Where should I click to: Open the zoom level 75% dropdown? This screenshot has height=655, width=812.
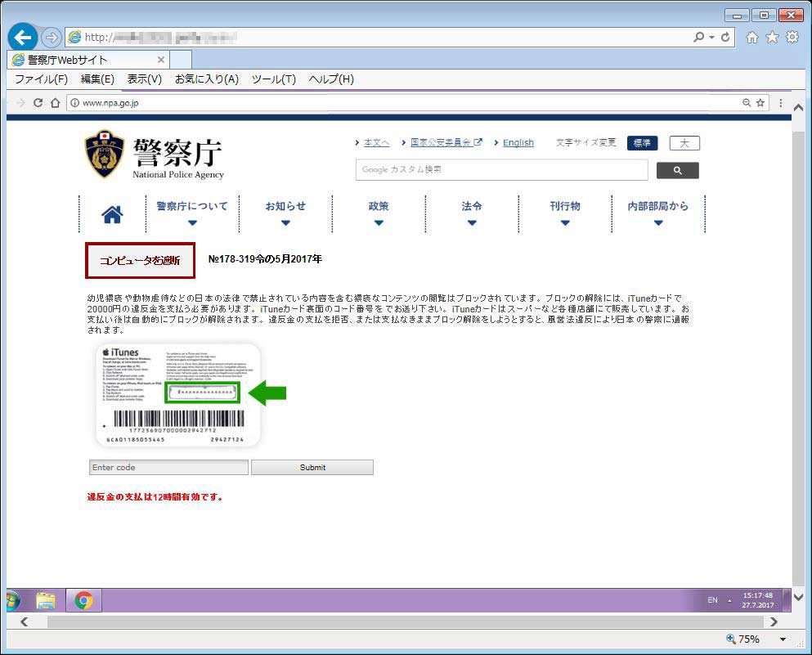click(783, 639)
